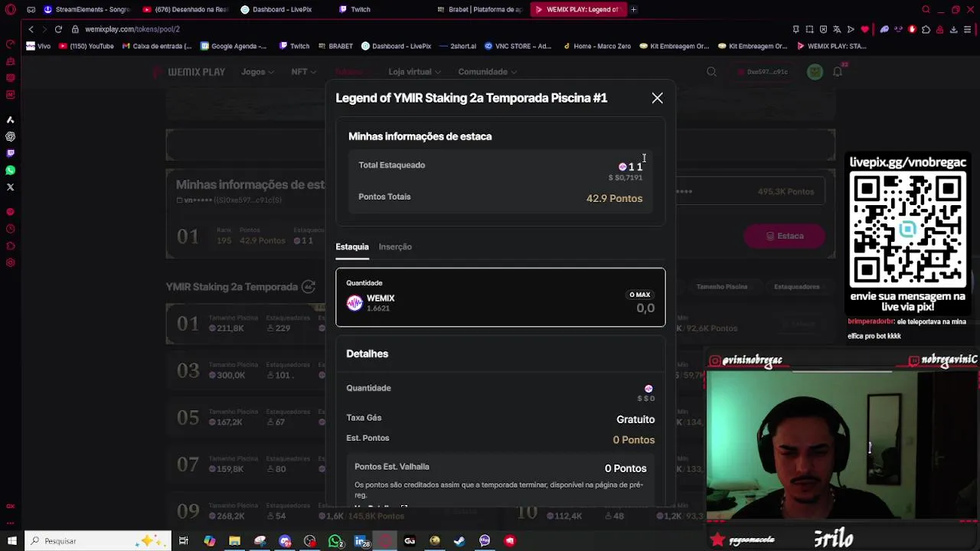Screen dimensions: 980x551
Task: Open Task View on taskbar
Action: [184, 541]
